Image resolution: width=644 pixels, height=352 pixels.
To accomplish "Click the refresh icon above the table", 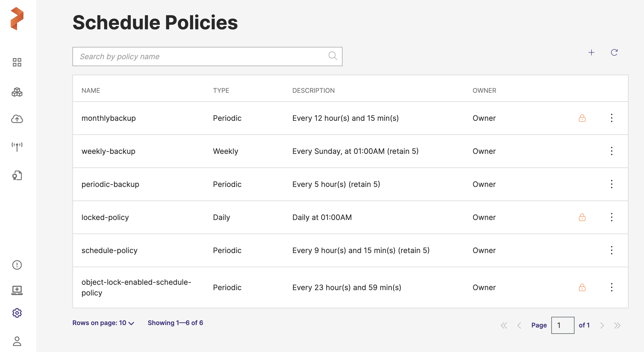I will point(614,53).
